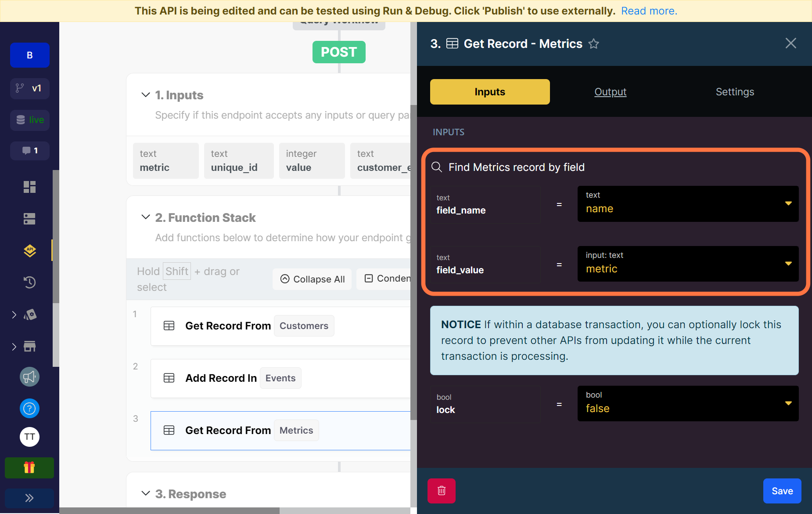Click the Metrics table tag
Screen dimensions: 812x514
click(296, 431)
